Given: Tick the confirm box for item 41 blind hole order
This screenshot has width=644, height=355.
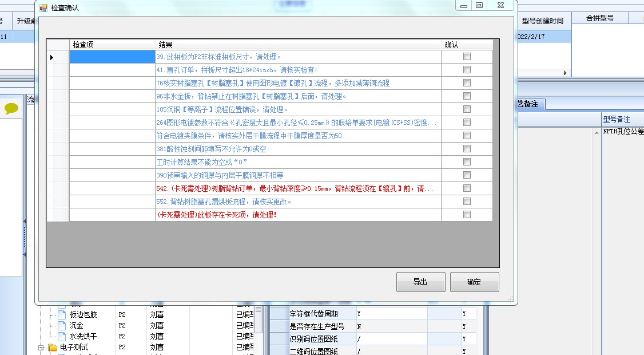Looking at the screenshot, I should click(467, 70).
